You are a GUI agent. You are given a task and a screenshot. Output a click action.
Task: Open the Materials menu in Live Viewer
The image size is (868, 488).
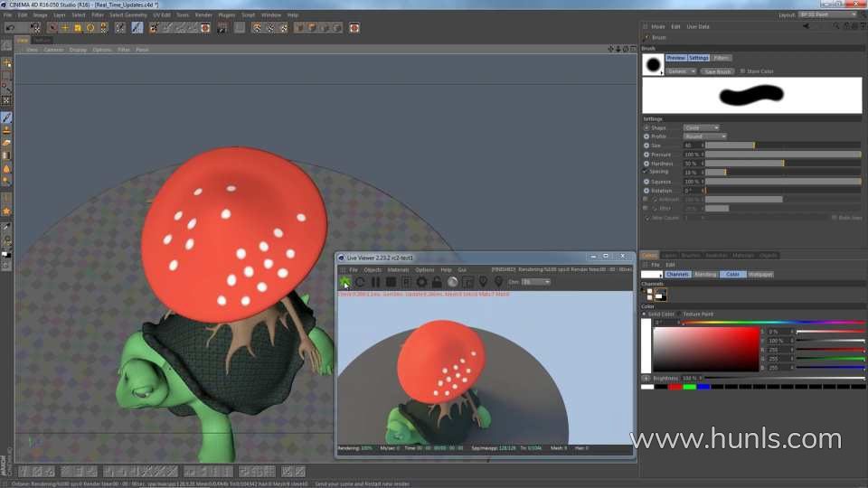point(398,270)
